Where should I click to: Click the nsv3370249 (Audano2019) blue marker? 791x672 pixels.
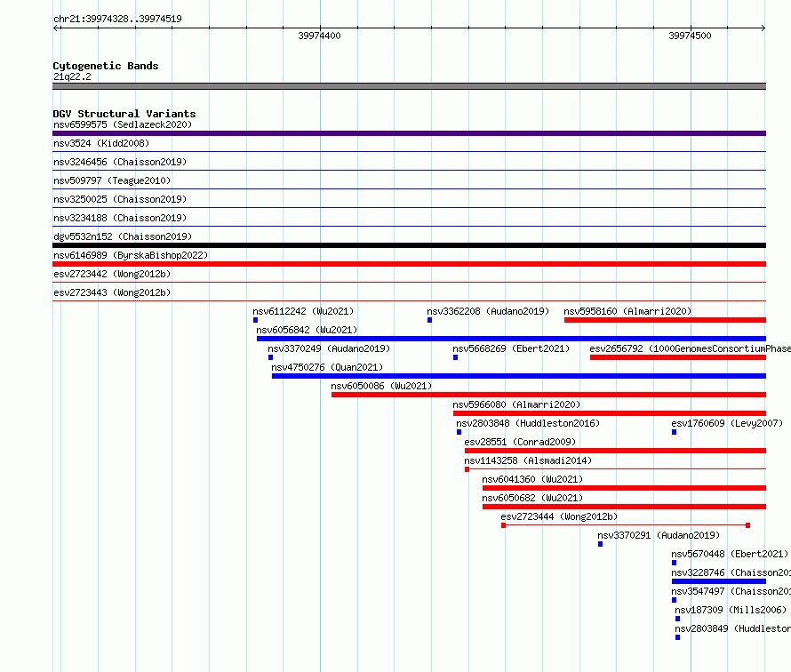(x=270, y=357)
